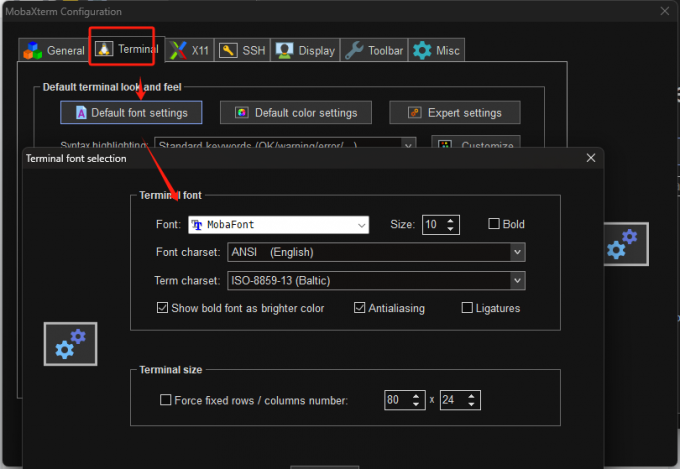Click the SSH key icon

pos(228,50)
